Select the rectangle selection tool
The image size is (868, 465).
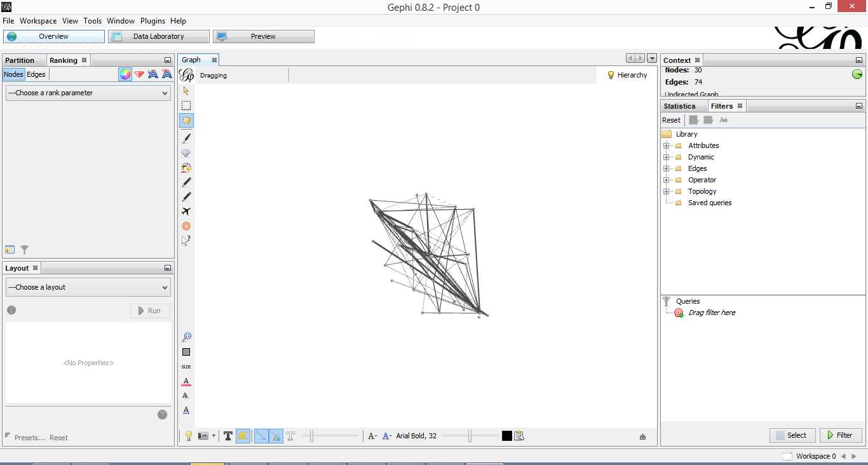pos(186,106)
